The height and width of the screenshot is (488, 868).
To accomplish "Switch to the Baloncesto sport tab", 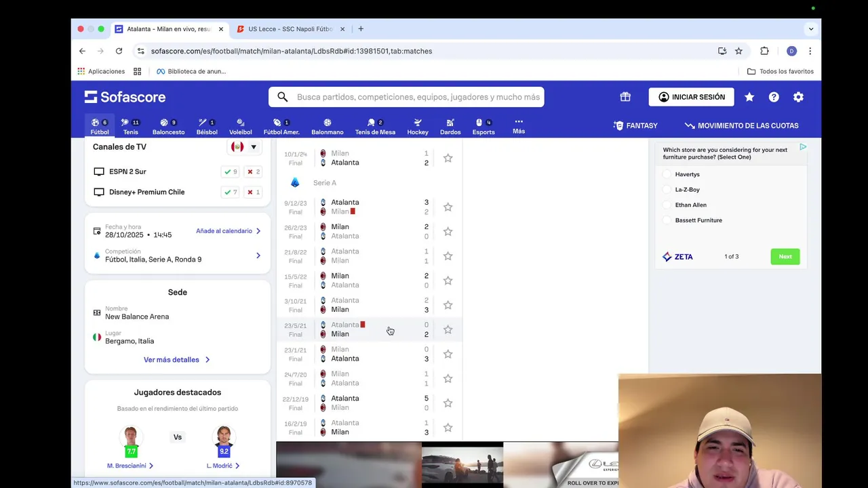I will click(168, 127).
